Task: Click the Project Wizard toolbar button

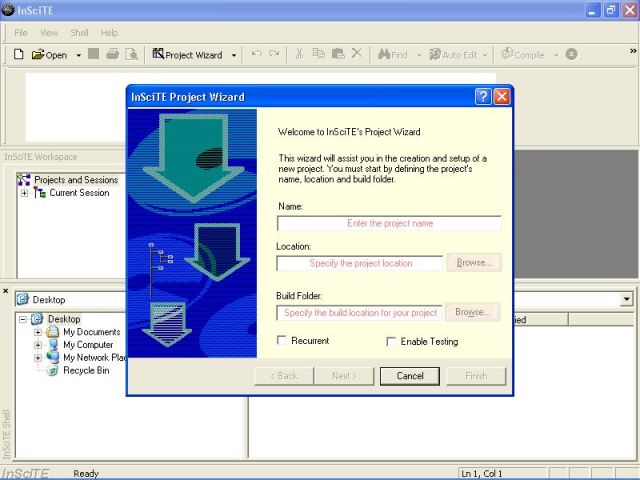Action: pyautogui.click(x=187, y=54)
